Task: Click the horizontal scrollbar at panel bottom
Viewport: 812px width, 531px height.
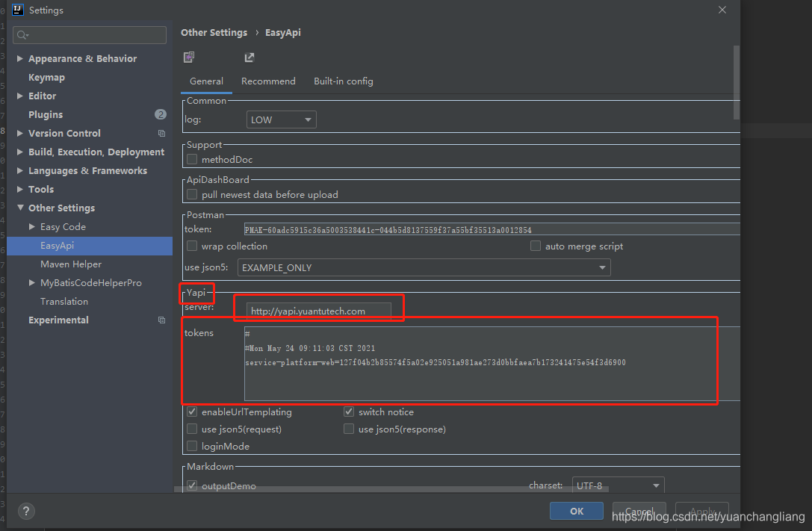Action: point(391,488)
